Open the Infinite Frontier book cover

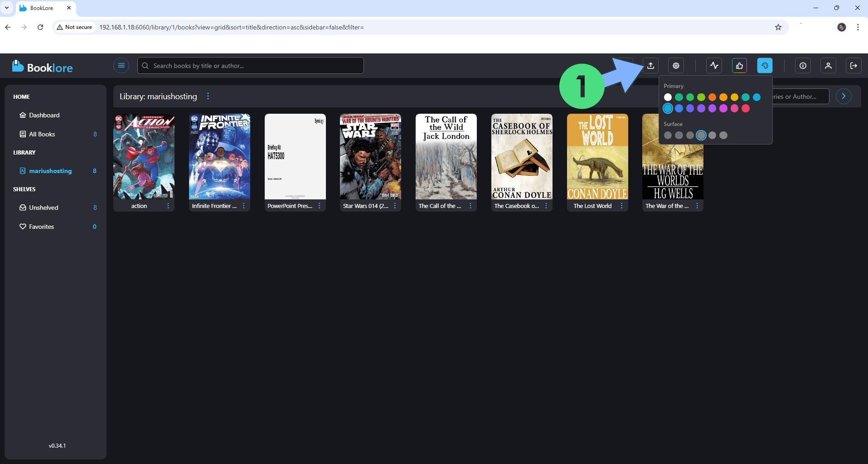[219, 156]
